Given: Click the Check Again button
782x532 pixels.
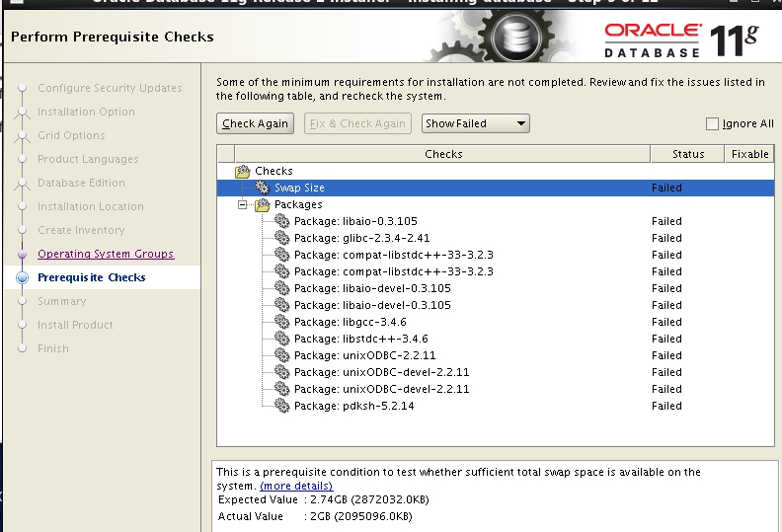Looking at the screenshot, I should pos(255,123).
